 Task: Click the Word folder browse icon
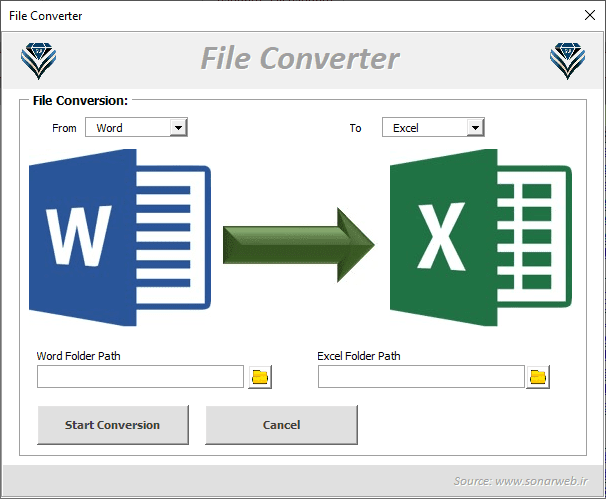point(260,377)
